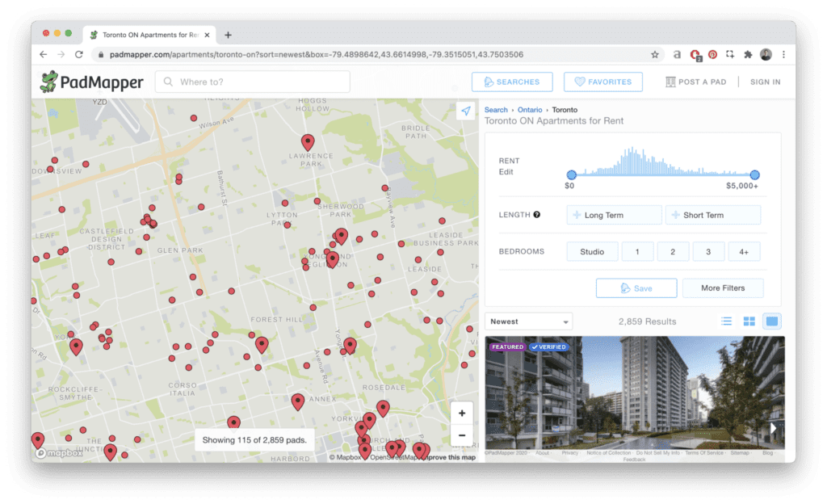
Task: Reload the page in browser
Action: 79,55
